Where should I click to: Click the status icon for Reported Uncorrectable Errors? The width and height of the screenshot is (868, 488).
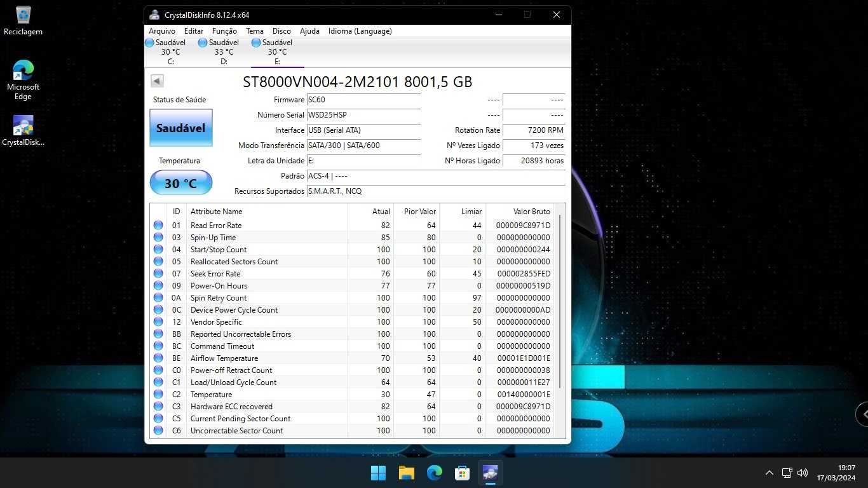pyautogui.click(x=158, y=334)
